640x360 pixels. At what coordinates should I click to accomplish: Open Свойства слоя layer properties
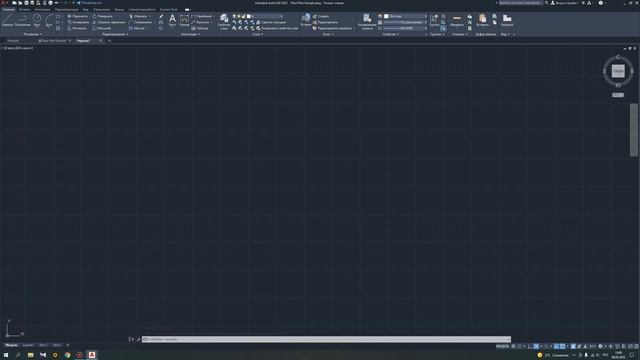(224, 22)
